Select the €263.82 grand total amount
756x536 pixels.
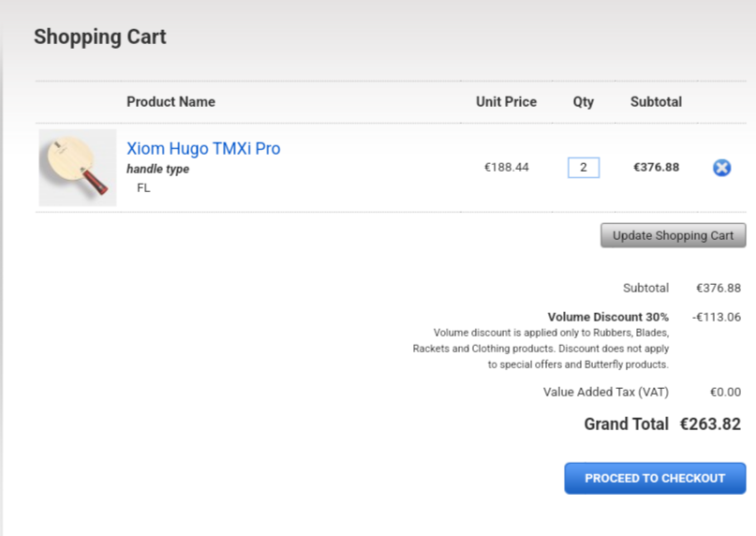710,424
